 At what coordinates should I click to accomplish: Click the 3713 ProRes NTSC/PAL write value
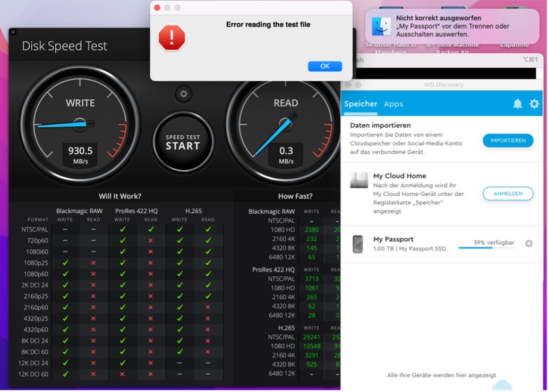click(311, 278)
